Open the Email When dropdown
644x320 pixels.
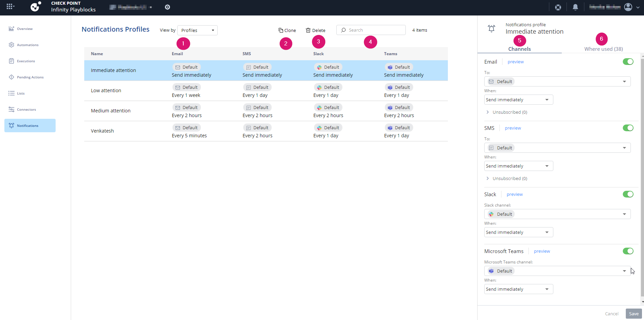tap(519, 100)
